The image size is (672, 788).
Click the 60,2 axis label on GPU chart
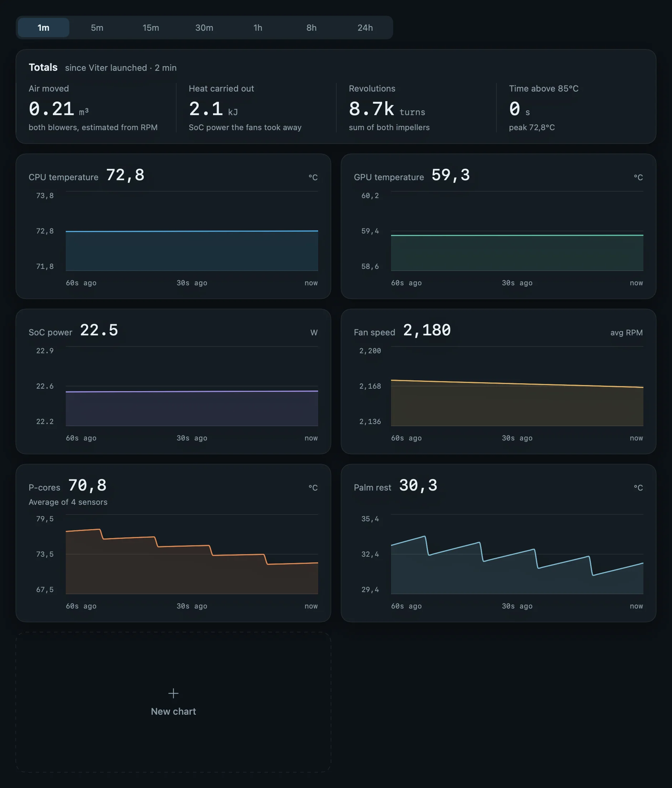pos(370,196)
